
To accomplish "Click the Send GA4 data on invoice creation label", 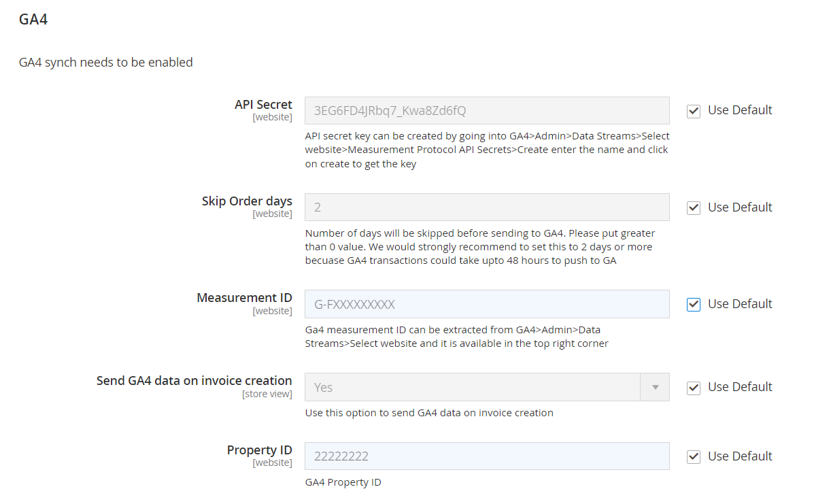I will click(x=194, y=381).
